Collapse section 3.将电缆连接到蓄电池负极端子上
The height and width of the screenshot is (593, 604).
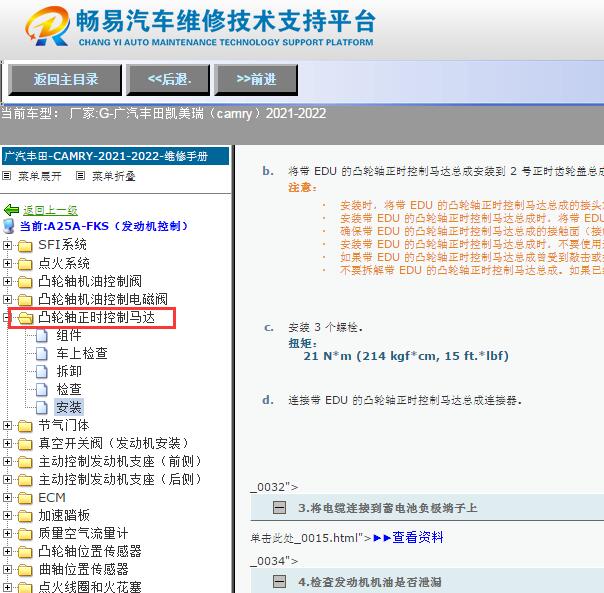click(x=279, y=507)
